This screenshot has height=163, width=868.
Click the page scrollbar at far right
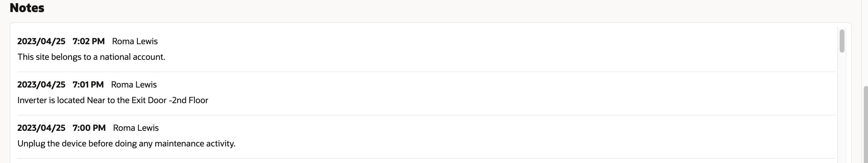(x=865, y=124)
